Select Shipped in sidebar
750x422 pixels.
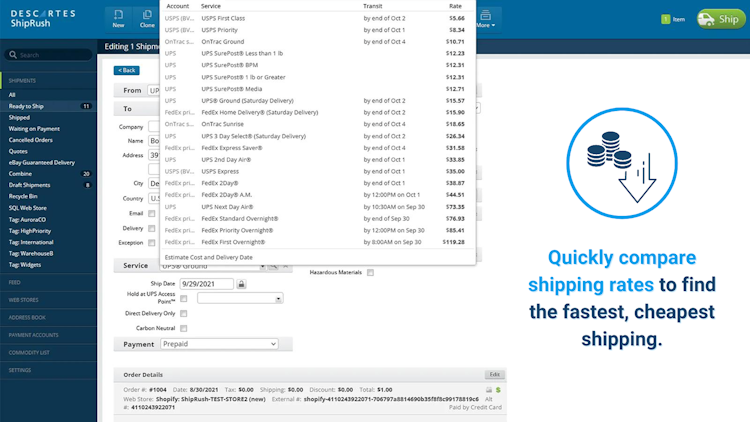click(x=19, y=118)
